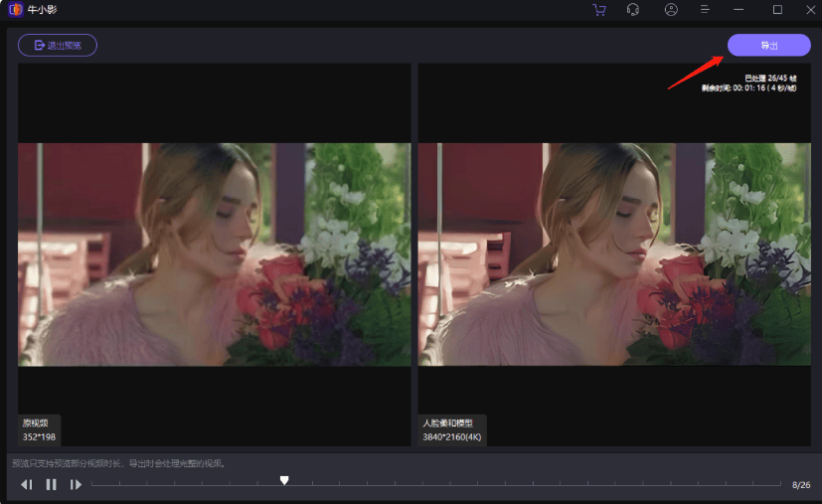Click the original video preview on left
Image resolution: width=822 pixels, height=504 pixels.
click(x=214, y=254)
